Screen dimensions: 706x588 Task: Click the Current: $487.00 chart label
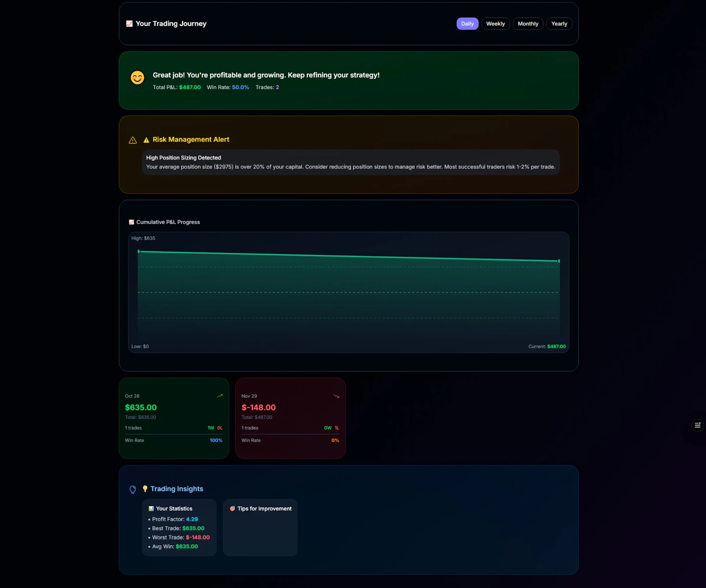coord(547,347)
